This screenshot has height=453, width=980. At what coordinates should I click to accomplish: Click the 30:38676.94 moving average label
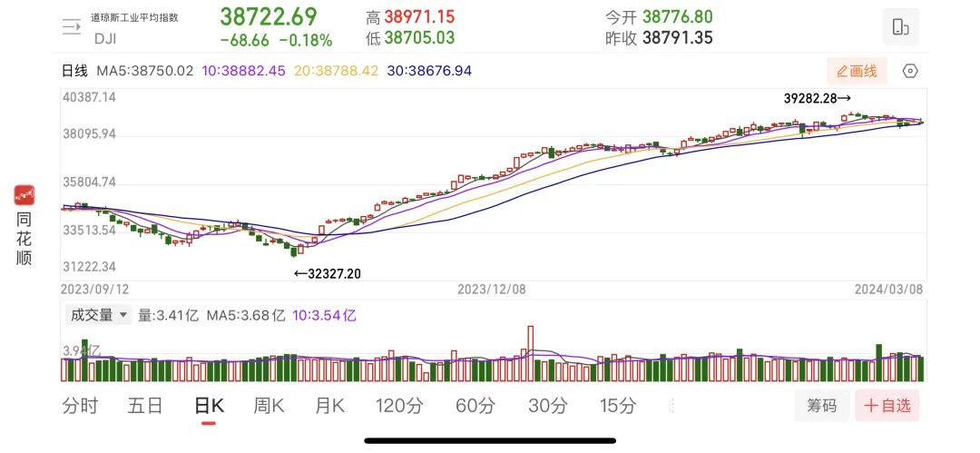coord(429,71)
